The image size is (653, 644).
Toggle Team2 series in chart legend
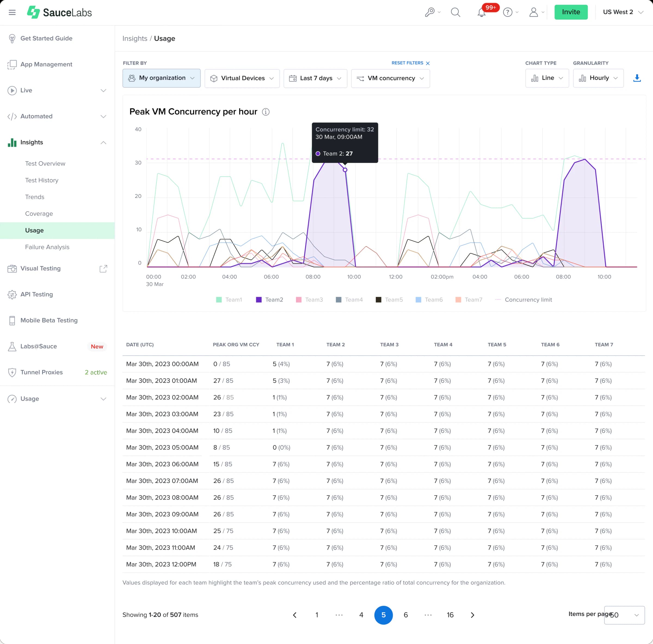tap(269, 300)
